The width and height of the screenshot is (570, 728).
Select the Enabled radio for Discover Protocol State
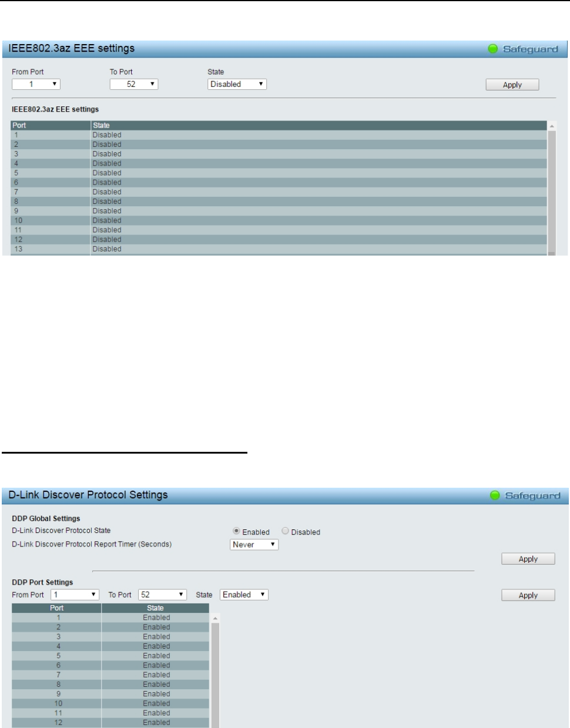pos(236,531)
